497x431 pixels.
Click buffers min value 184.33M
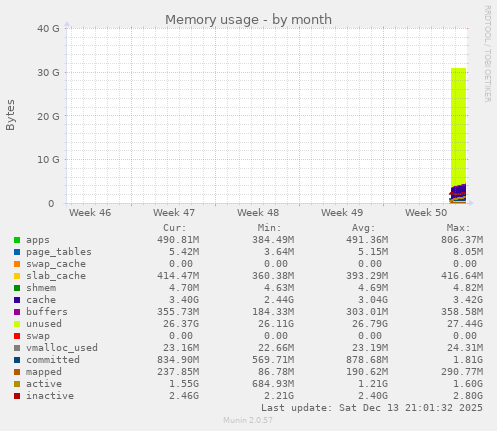click(273, 312)
